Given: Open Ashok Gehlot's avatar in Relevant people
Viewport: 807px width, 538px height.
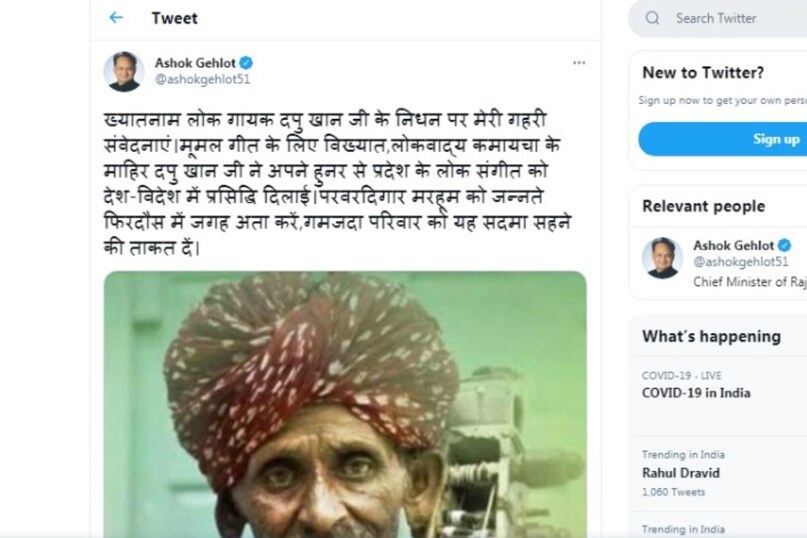Looking at the screenshot, I should click(662, 258).
